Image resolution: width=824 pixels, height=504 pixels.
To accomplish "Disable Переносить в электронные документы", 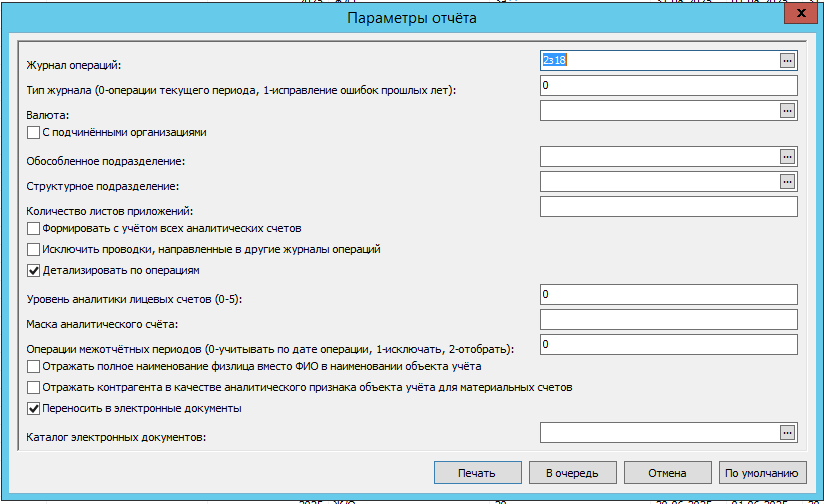I will click(34, 408).
